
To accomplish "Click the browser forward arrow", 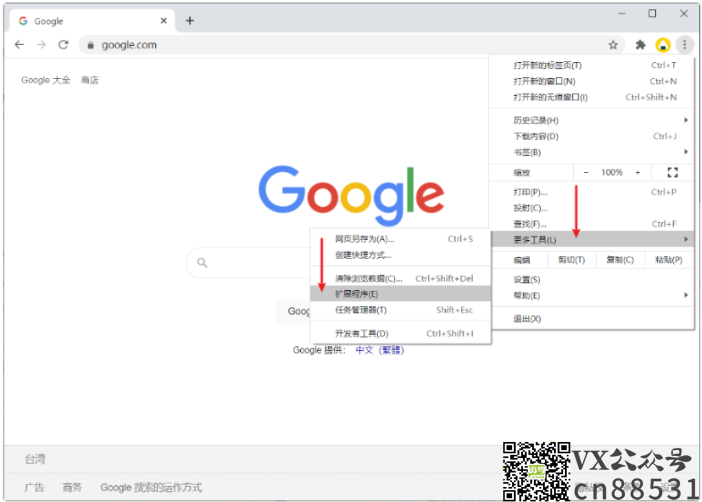I will 41,45.
